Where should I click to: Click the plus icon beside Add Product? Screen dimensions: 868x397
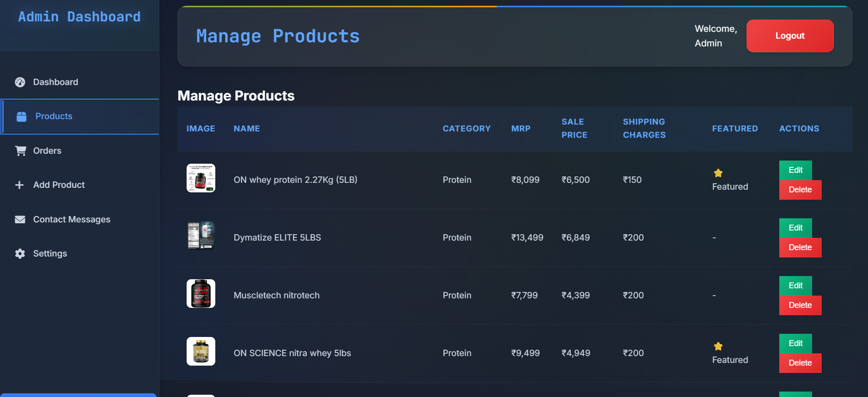click(20, 185)
